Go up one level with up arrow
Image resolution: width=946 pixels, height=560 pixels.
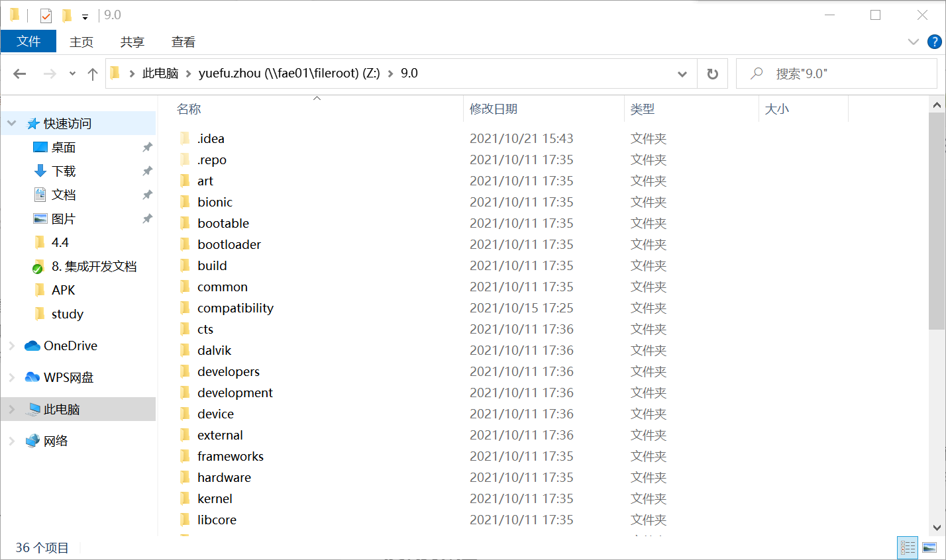93,73
